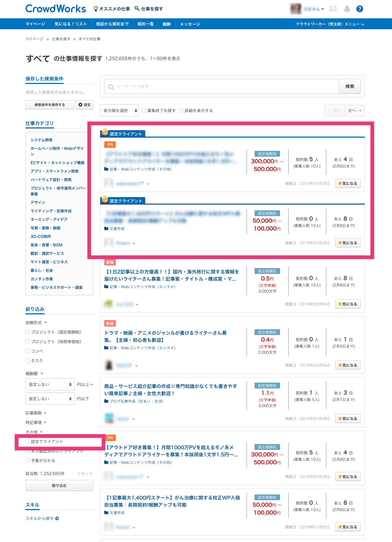Click 次へ to go to next page
Viewport: 392px width, 542px height.
[355, 110]
